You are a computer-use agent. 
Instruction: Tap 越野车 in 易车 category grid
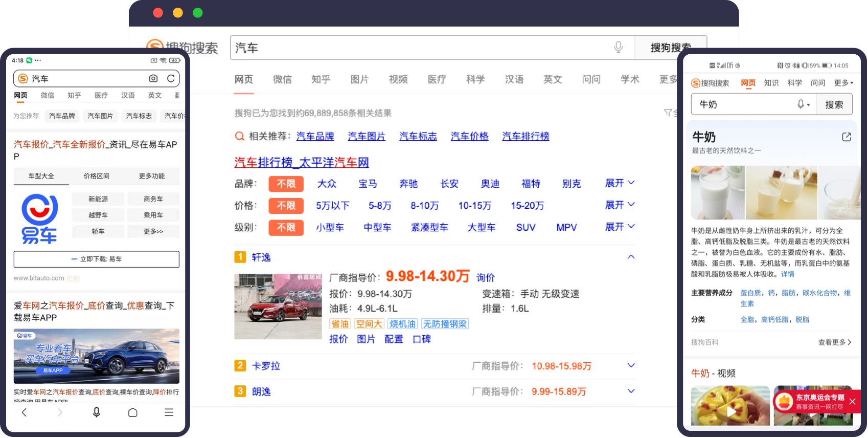tap(98, 215)
